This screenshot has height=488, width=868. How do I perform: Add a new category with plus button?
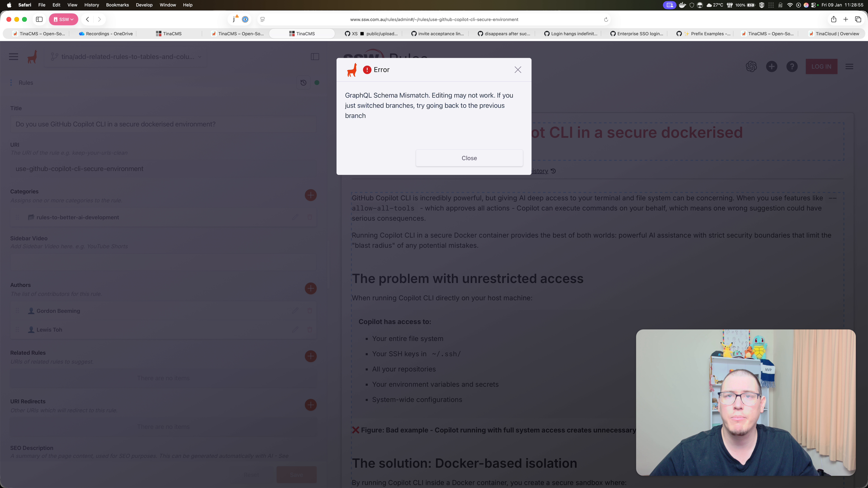pyautogui.click(x=310, y=195)
